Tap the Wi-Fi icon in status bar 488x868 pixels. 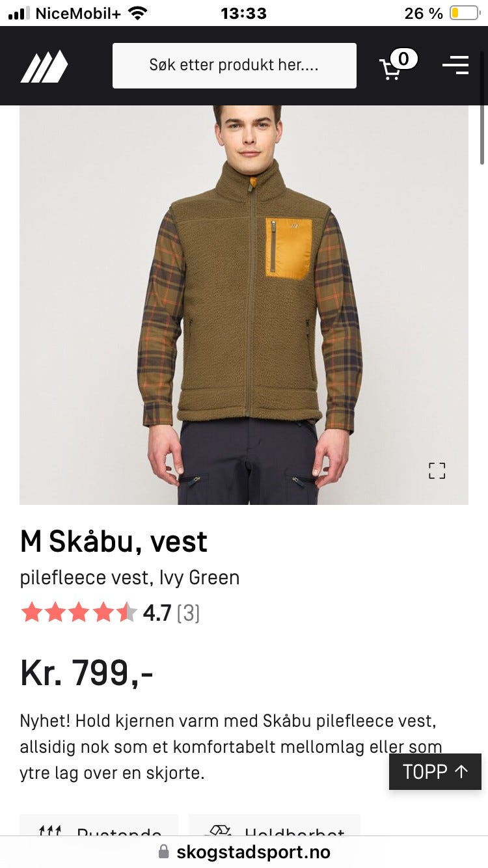137,13
